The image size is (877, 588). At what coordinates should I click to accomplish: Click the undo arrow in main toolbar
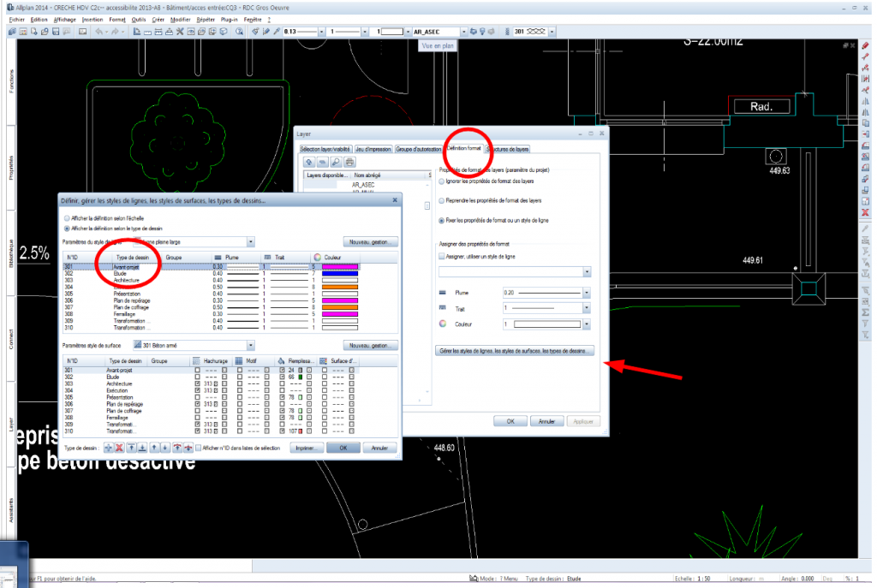[x=99, y=32]
